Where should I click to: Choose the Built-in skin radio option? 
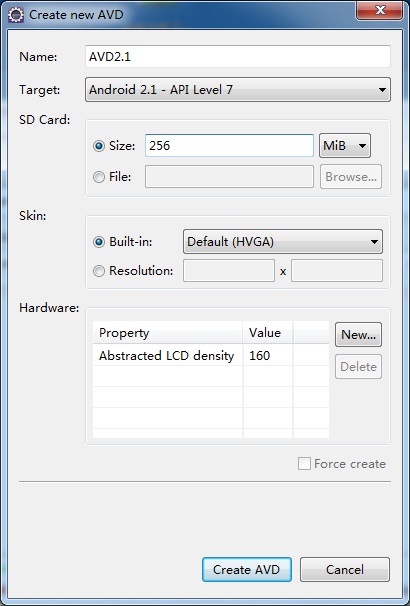(99, 242)
